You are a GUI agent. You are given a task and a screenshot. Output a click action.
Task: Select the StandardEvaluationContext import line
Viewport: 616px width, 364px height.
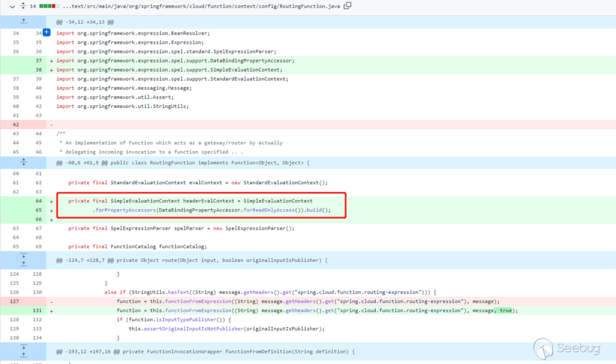(172, 79)
